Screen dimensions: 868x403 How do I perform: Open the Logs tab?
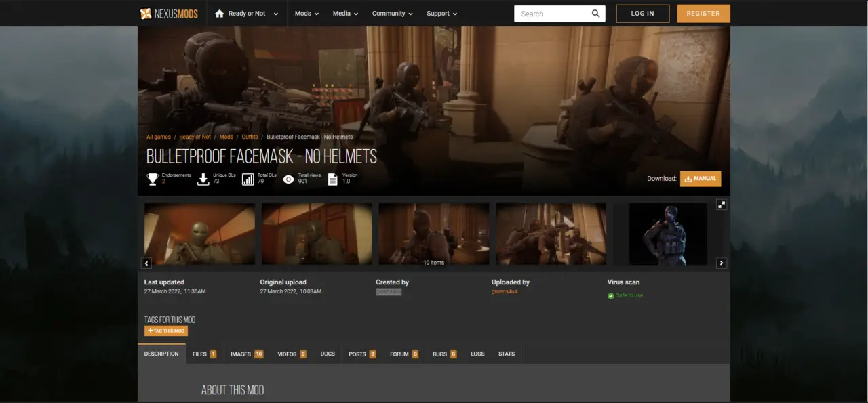click(477, 354)
